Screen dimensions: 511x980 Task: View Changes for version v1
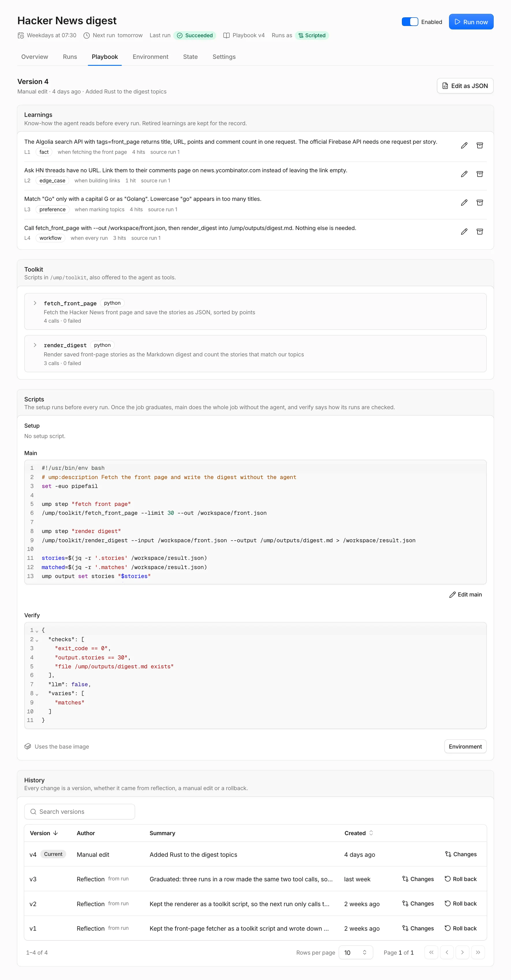point(418,929)
